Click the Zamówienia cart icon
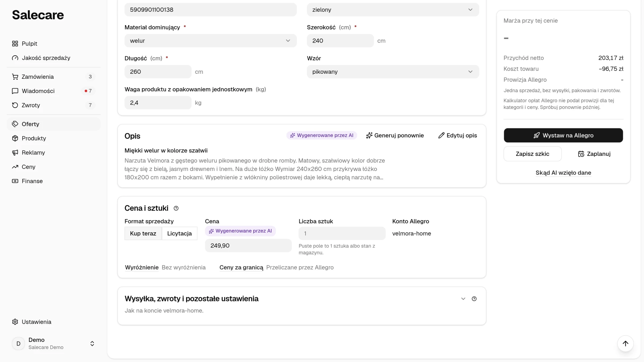 click(x=15, y=77)
